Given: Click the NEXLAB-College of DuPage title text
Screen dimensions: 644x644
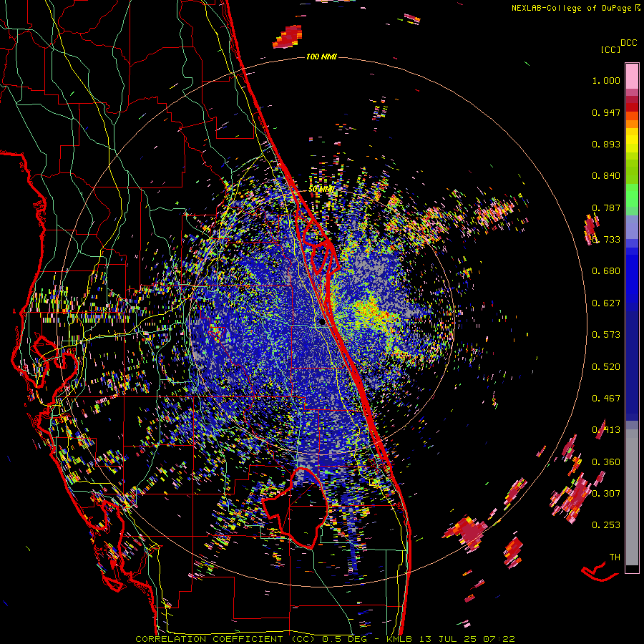Looking at the screenshot, I should [571, 8].
